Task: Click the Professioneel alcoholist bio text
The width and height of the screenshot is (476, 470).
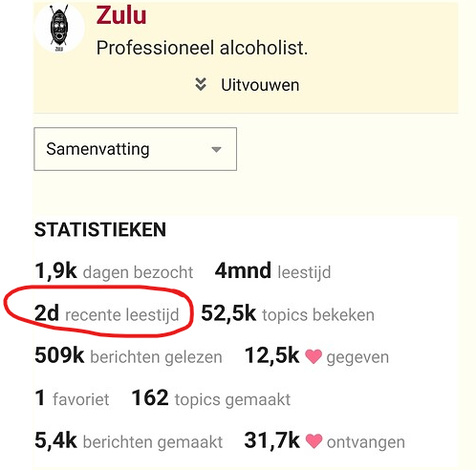Action: tap(202, 48)
